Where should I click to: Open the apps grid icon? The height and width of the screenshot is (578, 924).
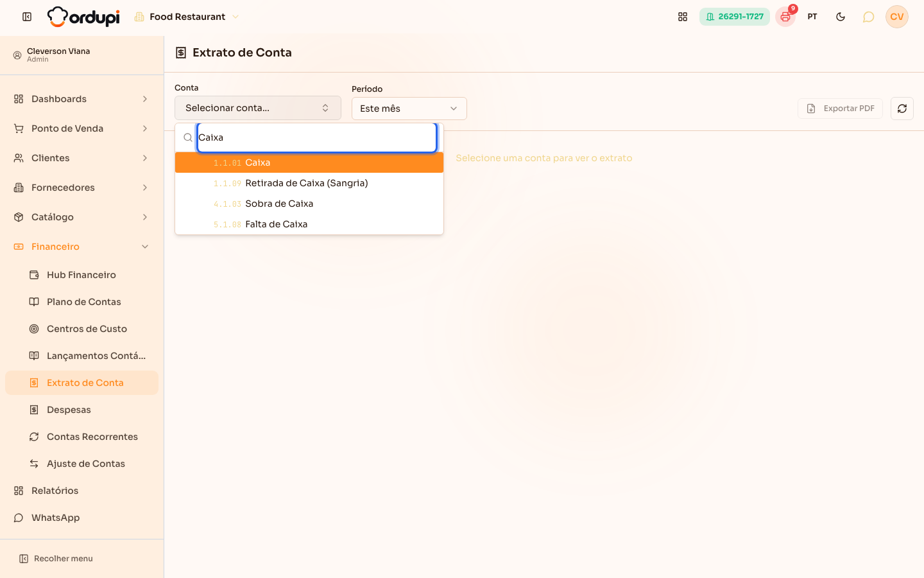pos(683,17)
